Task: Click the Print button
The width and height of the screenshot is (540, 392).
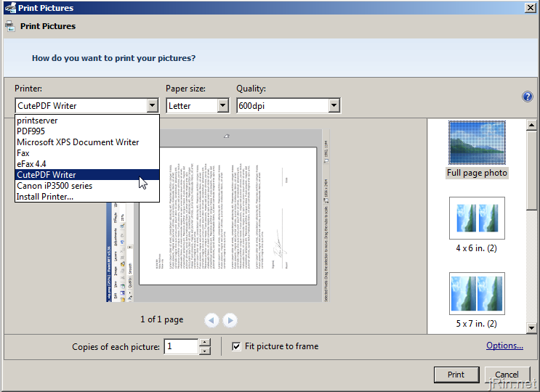Action: (x=456, y=375)
